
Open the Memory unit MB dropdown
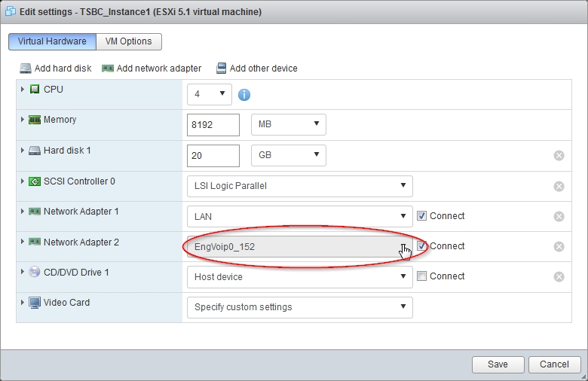(288, 124)
